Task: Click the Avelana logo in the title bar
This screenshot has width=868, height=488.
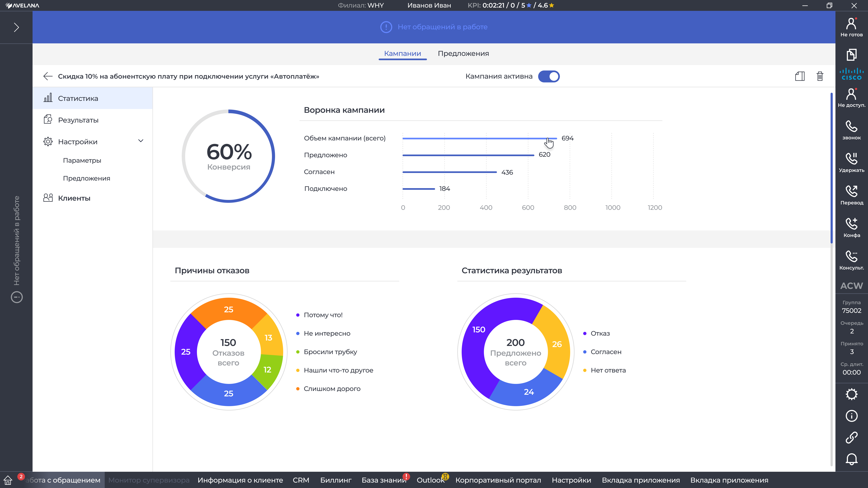Action: click(22, 5)
